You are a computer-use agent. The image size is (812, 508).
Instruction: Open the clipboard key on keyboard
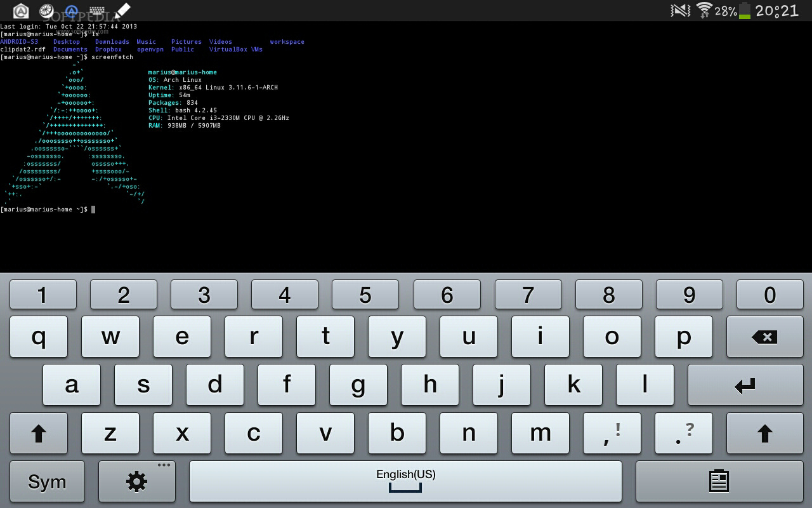pos(718,481)
